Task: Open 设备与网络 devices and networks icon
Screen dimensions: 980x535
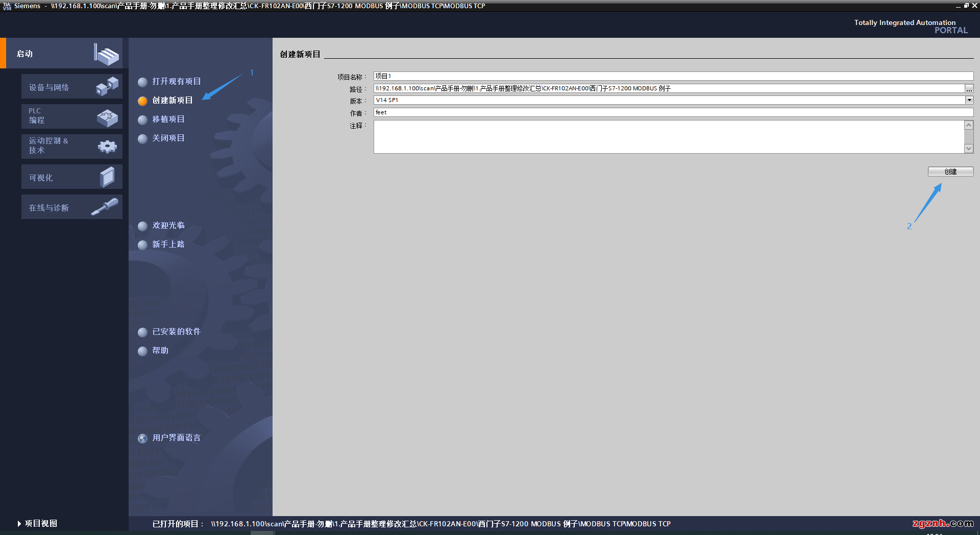Action: [107, 86]
